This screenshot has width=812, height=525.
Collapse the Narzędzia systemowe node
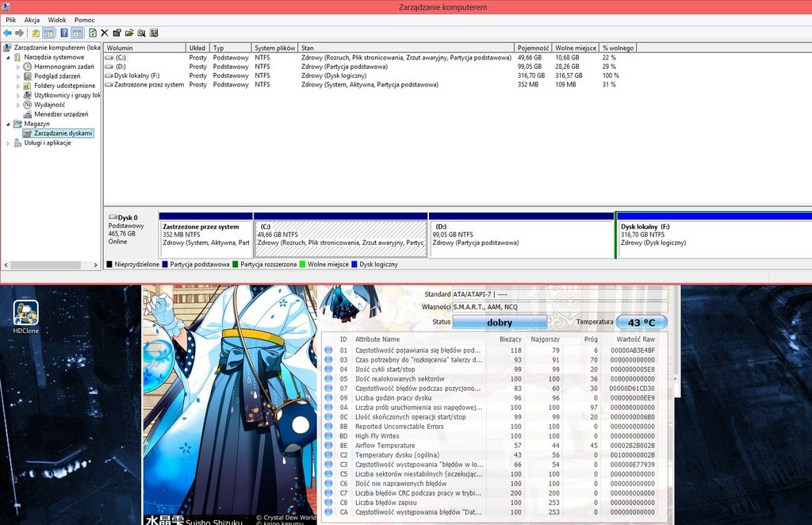[x=8, y=57]
